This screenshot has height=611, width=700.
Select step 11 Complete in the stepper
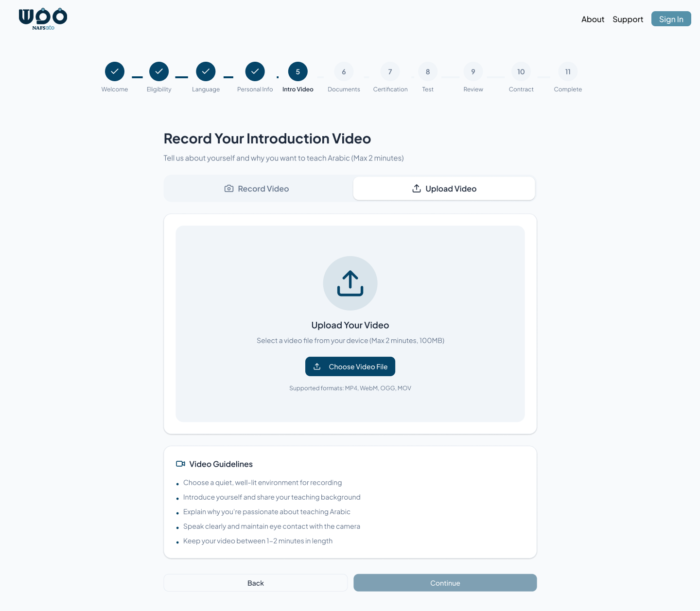[568, 71]
